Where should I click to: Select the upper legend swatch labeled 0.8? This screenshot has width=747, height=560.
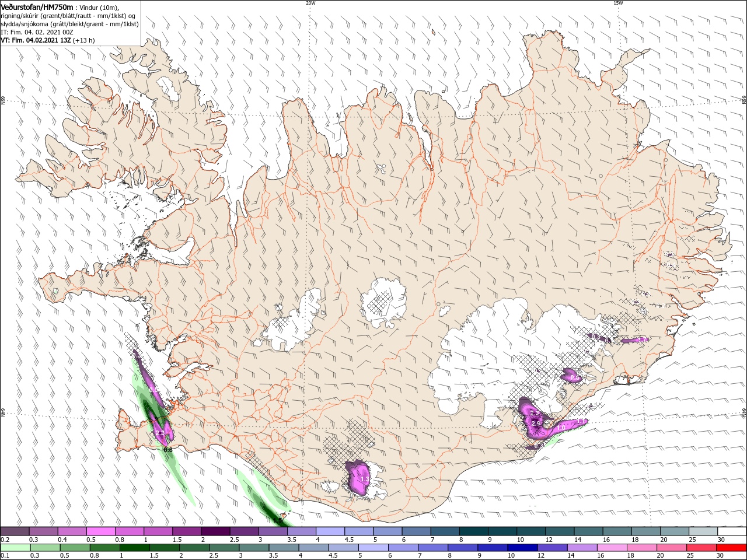[x=129, y=531]
